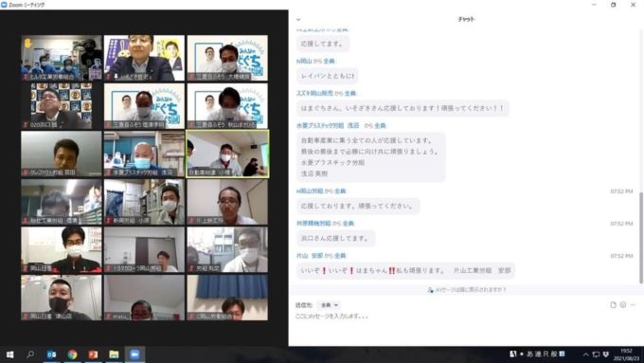The width and height of the screenshot is (644, 363).
Task: Launch Chrome from the taskbar
Action: click(72, 354)
